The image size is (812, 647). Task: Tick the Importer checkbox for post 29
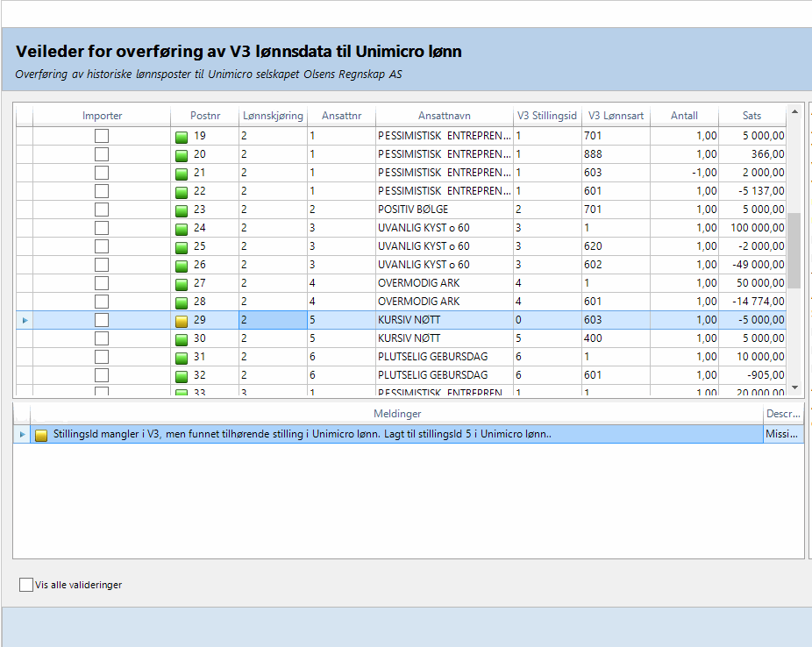(102, 321)
